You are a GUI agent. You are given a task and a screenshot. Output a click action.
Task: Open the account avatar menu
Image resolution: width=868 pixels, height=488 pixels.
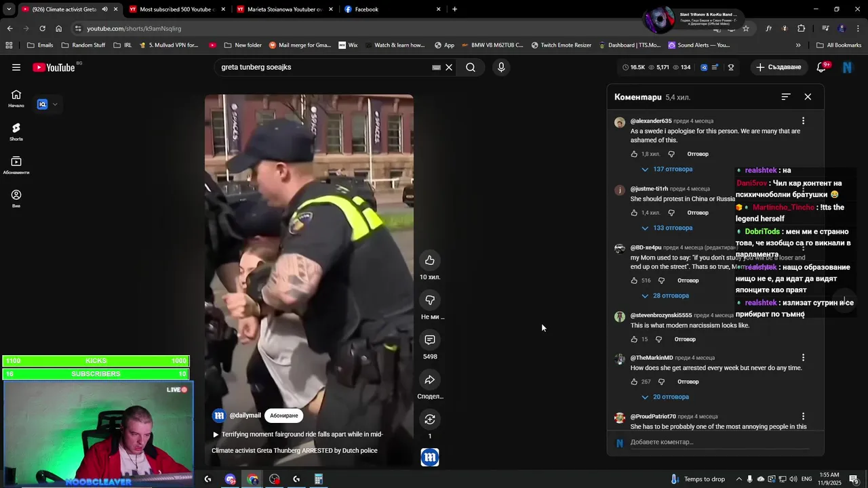coord(847,67)
